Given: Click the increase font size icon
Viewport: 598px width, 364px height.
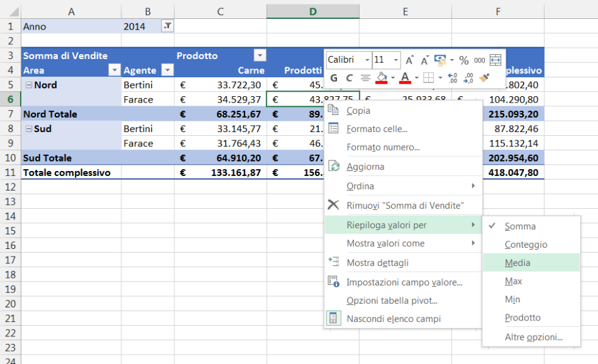Looking at the screenshot, I should (x=410, y=60).
